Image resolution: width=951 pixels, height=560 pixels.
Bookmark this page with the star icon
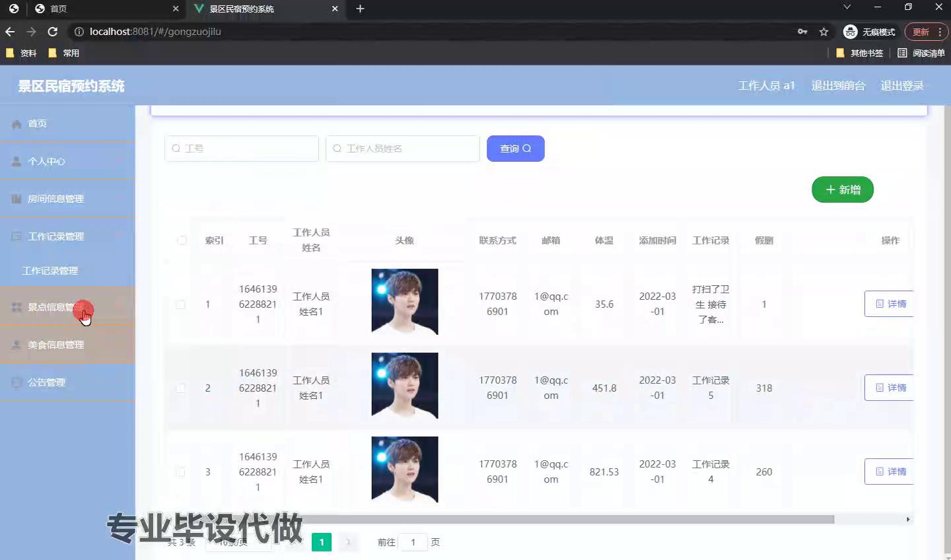[824, 32]
